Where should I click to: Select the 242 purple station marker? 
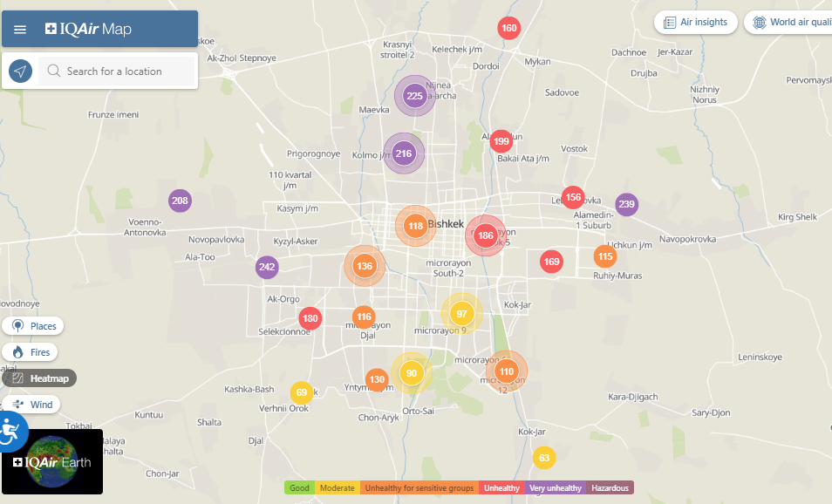267,267
